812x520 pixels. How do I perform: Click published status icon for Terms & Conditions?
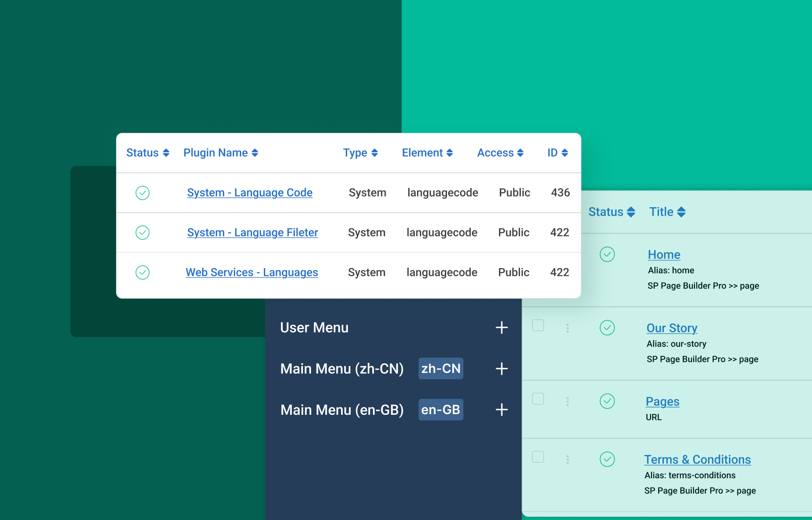(x=607, y=459)
